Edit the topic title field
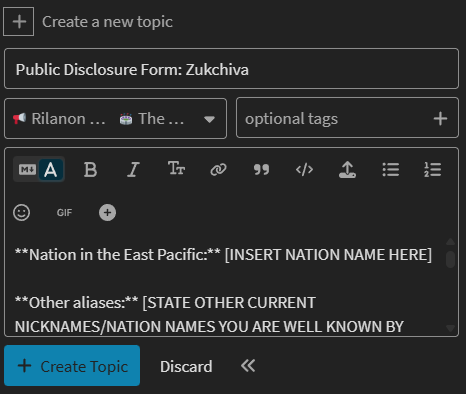The height and width of the screenshot is (394, 466). [x=231, y=69]
